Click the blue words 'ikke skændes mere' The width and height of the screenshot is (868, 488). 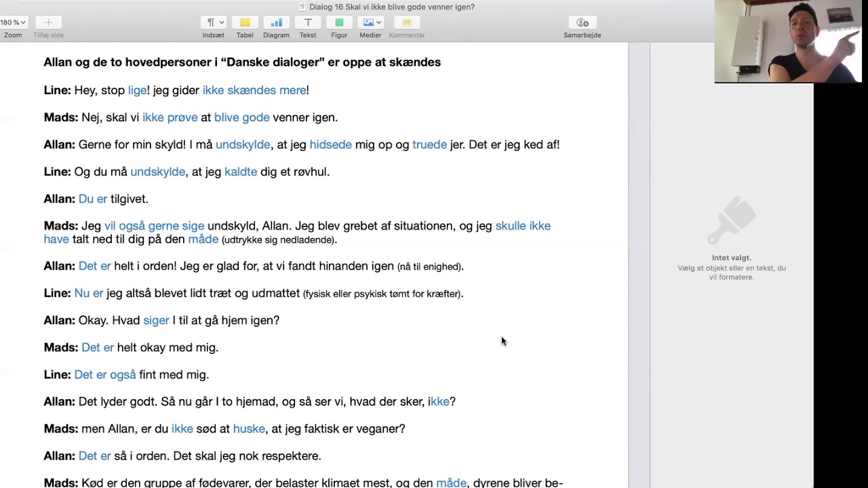click(x=254, y=90)
